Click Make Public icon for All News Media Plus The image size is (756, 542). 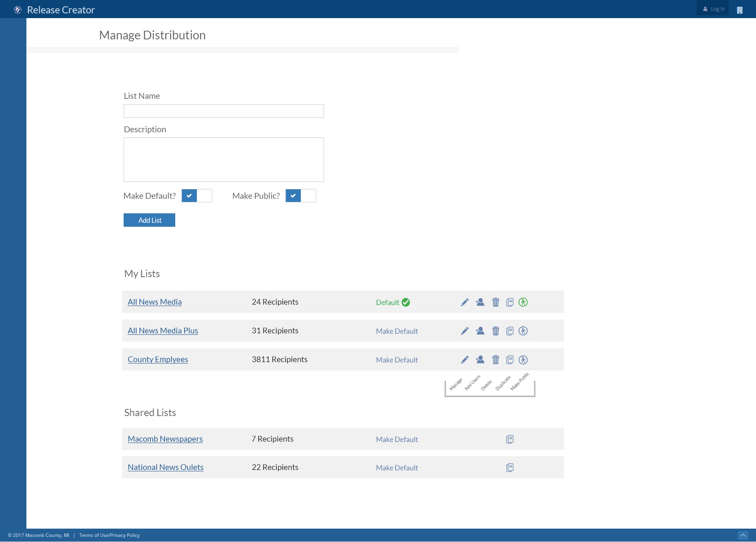[x=523, y=331]
